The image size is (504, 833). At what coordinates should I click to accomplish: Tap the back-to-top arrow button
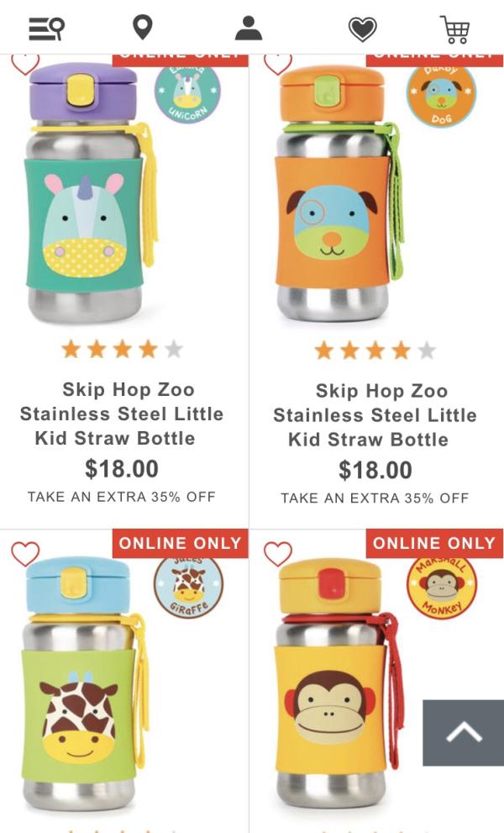[x=463, y=733]
